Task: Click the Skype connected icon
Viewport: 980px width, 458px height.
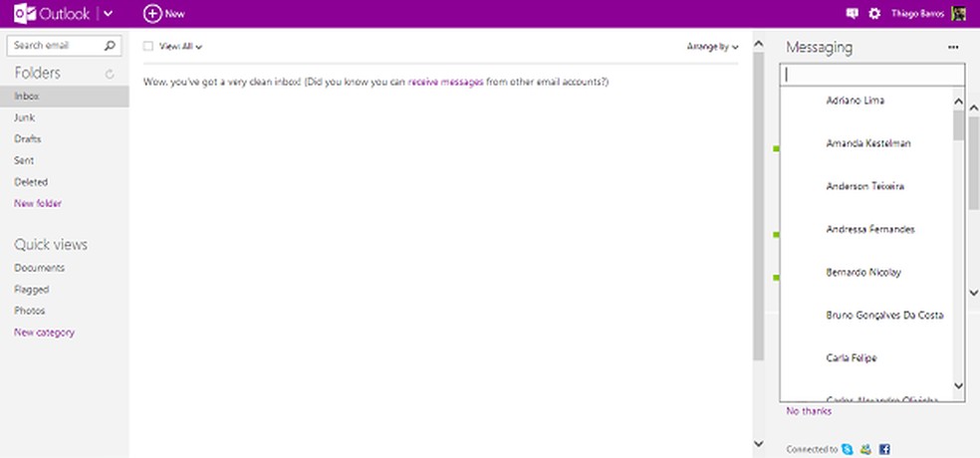Action: 848,449
